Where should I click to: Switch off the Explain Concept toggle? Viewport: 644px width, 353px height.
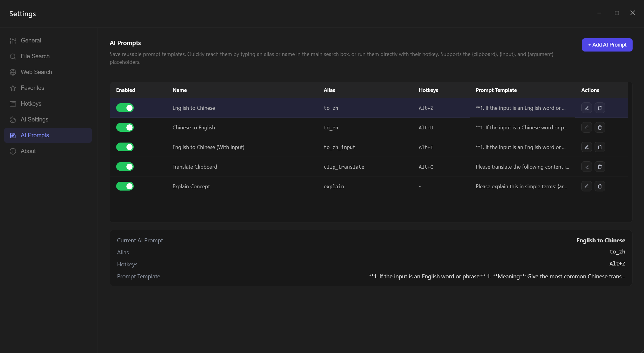click(x=125, y=186)
